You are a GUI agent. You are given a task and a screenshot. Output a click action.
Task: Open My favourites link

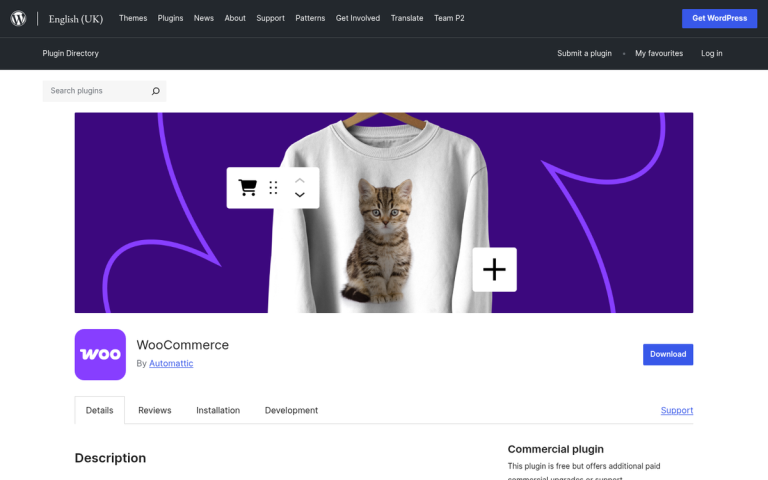(x=659, y=53)
